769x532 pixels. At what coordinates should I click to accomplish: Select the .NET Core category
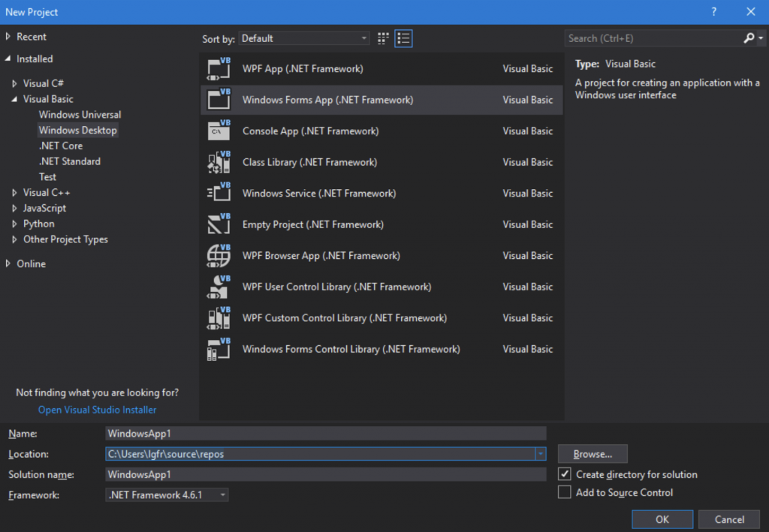60,146
